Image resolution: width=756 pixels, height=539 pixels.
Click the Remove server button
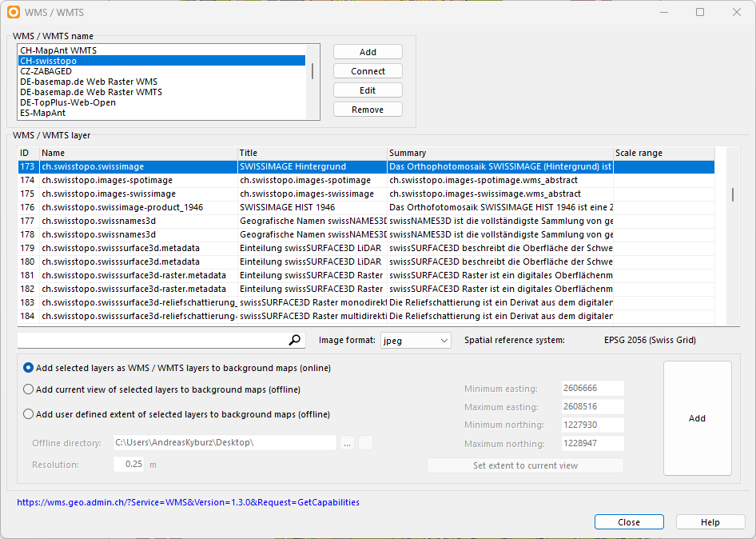(x=368, y=110)
